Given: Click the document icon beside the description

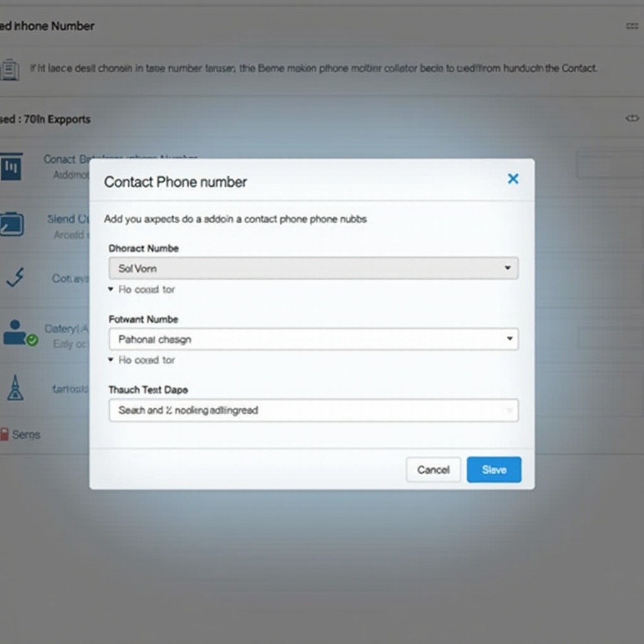Looking at the screenshot, I should point(9,69).
